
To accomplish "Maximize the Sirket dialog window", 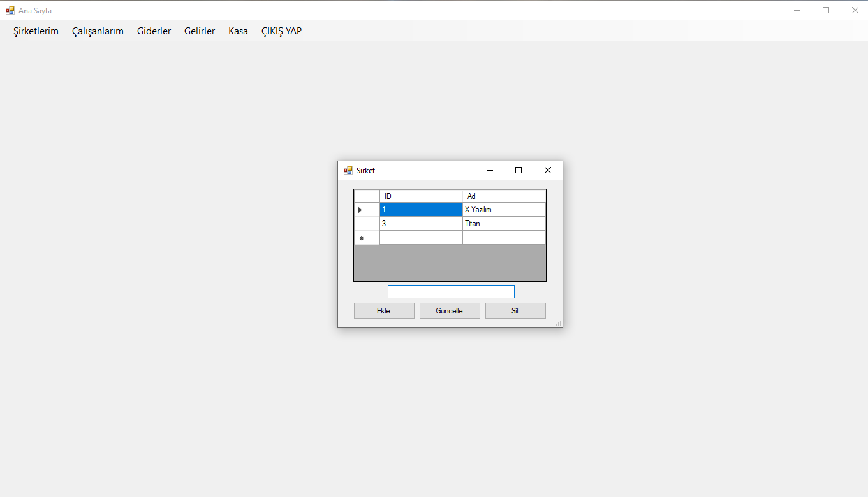I will 519,170.
